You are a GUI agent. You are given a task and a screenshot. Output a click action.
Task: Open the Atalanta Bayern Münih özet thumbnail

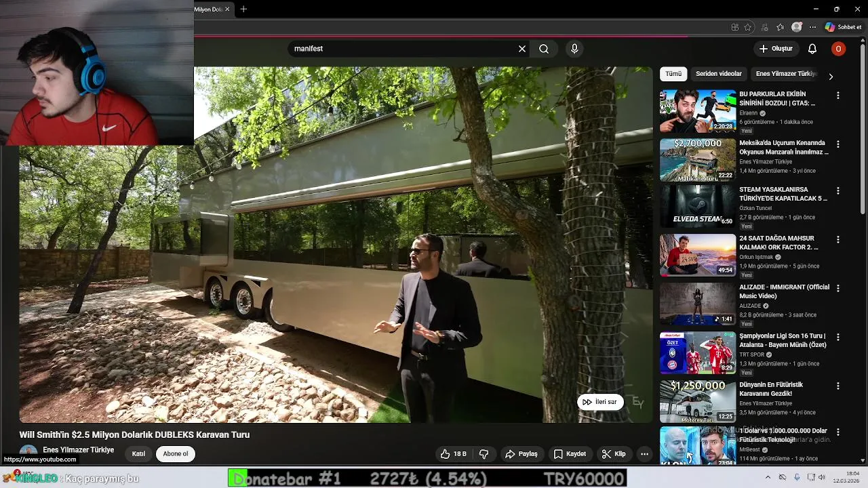pyautogui.click(x=698, y=352)
